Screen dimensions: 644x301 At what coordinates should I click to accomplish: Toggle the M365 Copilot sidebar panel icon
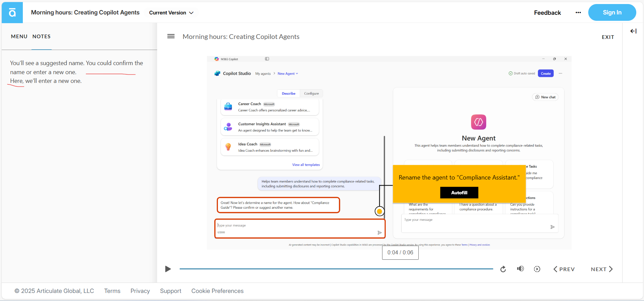[x=267, y=59]
